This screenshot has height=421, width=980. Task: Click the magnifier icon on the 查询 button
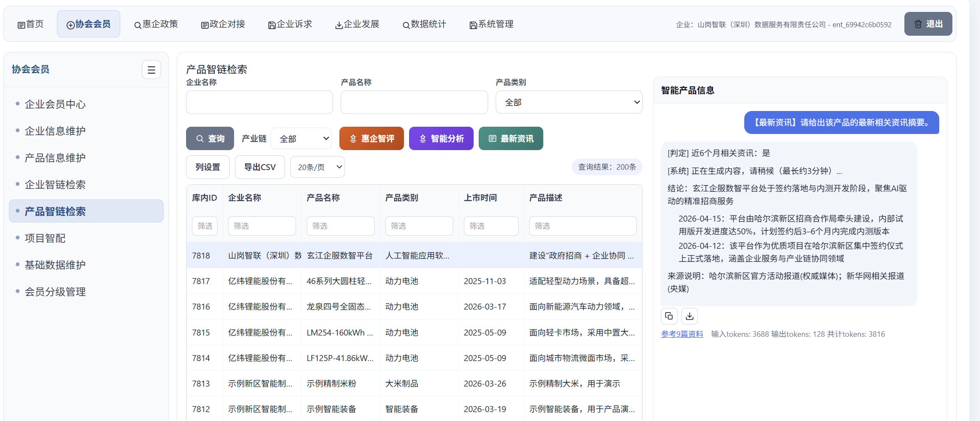(200, 139)
